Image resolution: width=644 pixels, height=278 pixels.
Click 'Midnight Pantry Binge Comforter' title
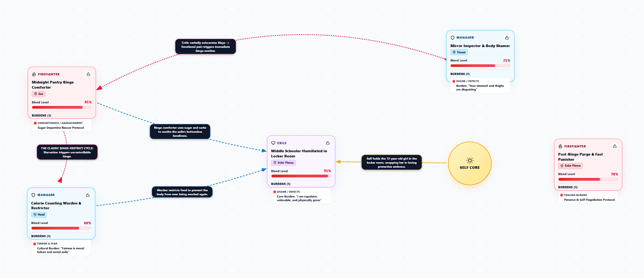[x=53, y=85]
